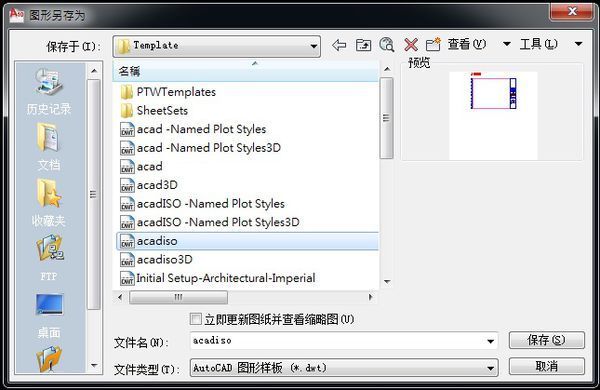Open the file name dropdown arrow

490,341
